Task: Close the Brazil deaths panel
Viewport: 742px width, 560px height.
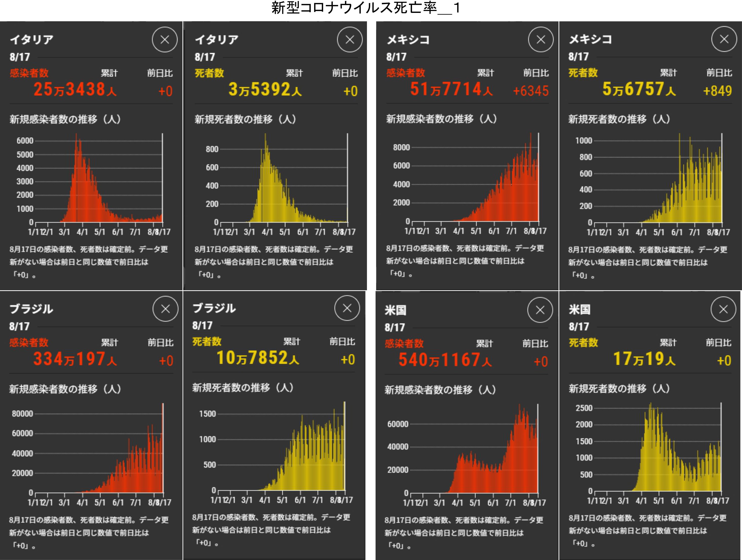Action: point(347,308)
